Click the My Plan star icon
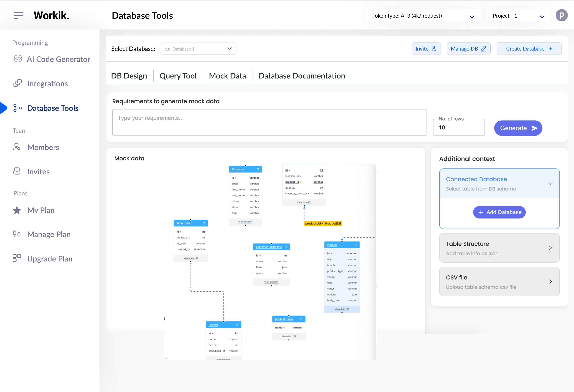 [x=16, y=210]
